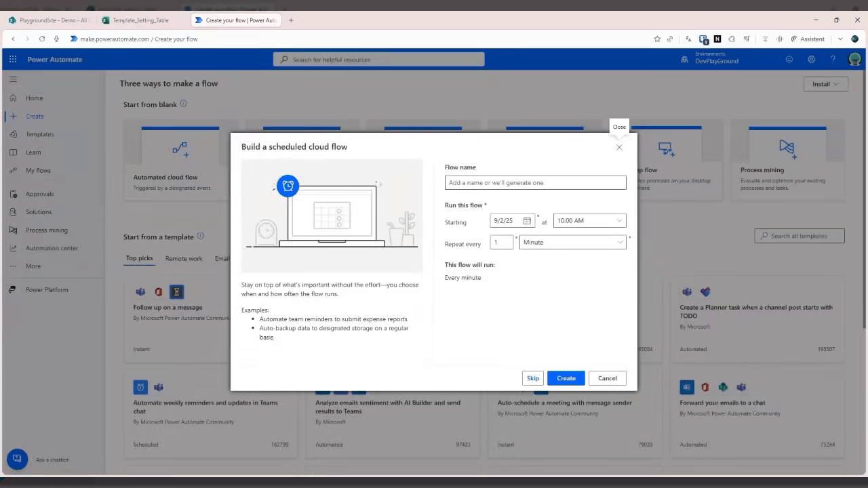Open Forward your emails to a chat template

click(x=722, y=403)
